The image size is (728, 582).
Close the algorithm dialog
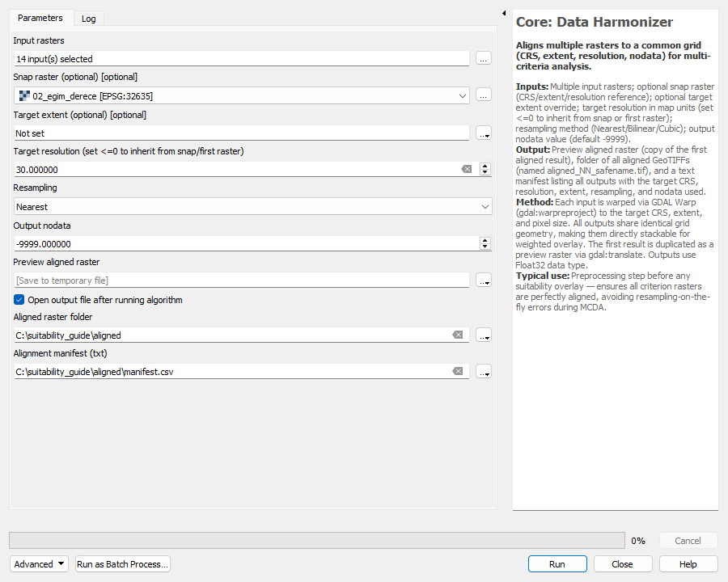point(623,564)
